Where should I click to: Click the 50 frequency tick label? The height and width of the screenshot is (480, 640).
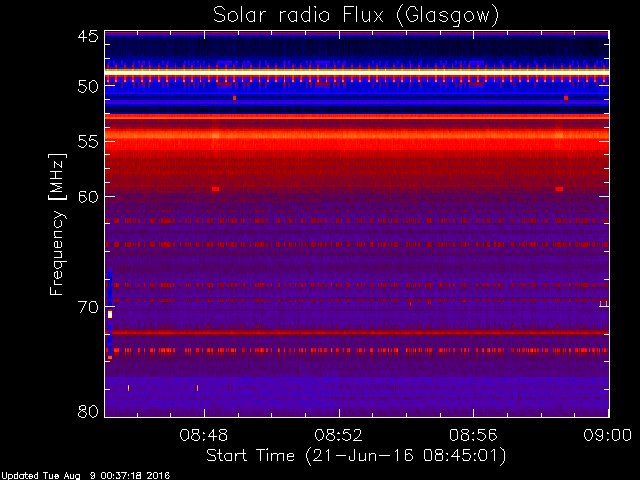88,87
